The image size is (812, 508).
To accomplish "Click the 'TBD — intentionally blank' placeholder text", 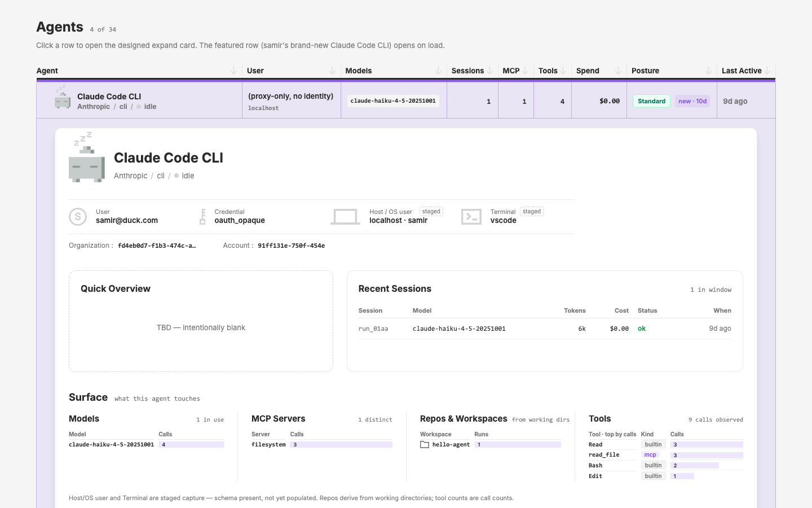I will coord(201,328).
